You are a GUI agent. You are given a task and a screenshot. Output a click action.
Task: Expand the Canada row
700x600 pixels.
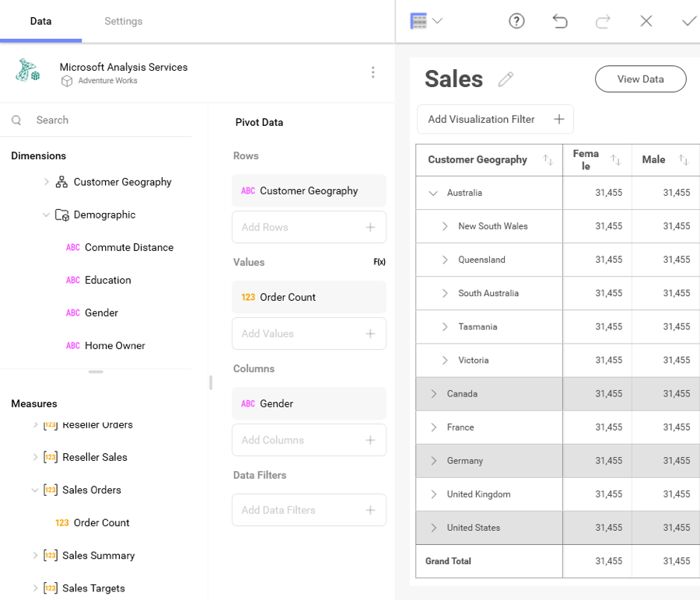pyautogui.click(x=434, y=394)
